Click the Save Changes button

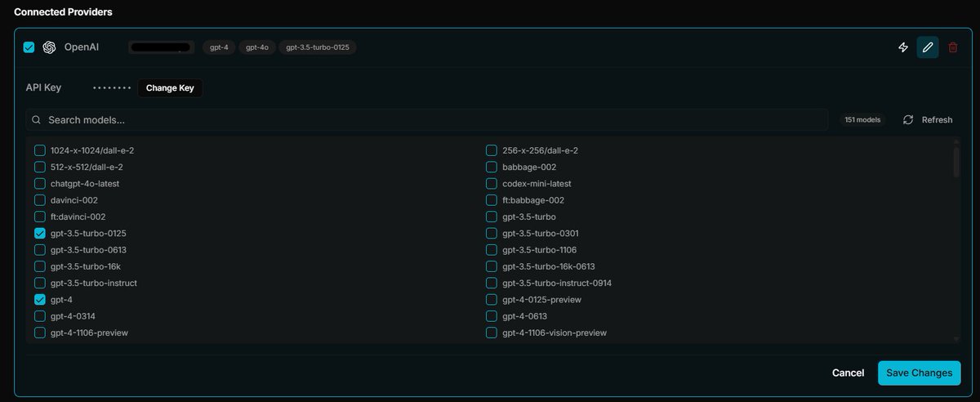tap(919, 373)
